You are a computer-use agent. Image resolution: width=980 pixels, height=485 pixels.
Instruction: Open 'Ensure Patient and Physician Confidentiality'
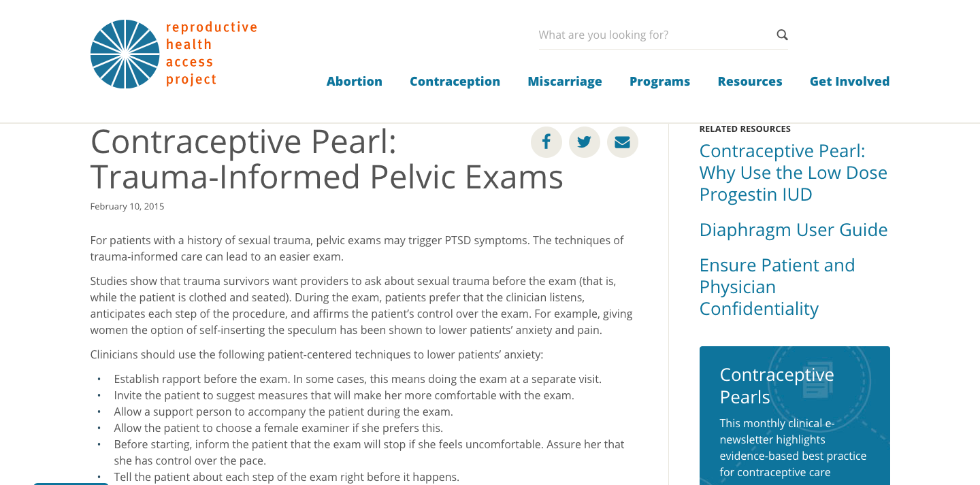pyautogui.click(x=777, y=286)
